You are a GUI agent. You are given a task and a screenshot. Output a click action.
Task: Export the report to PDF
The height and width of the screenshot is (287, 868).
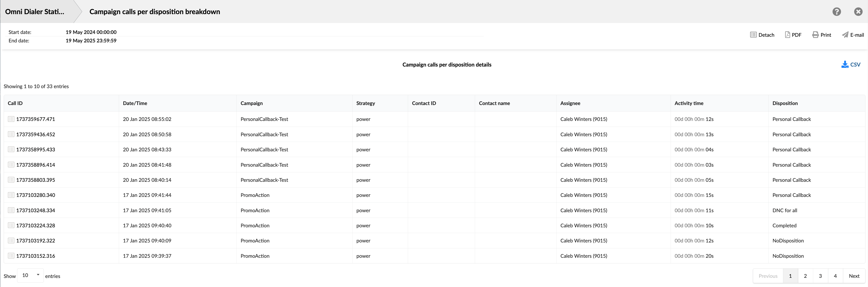(793, 35)
